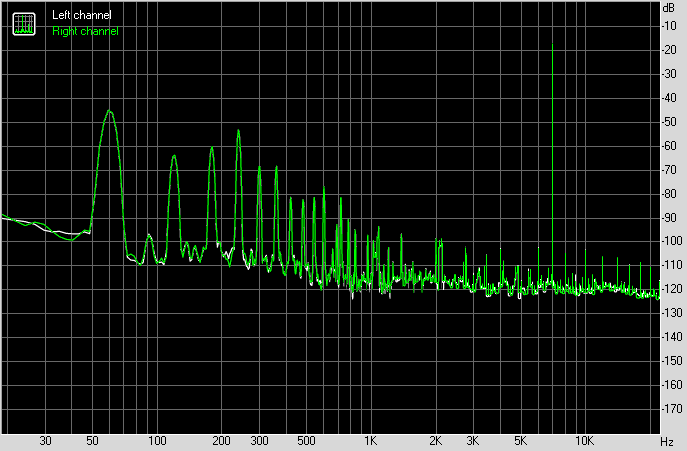Click the -30 dB axis value

coord(669,74)
